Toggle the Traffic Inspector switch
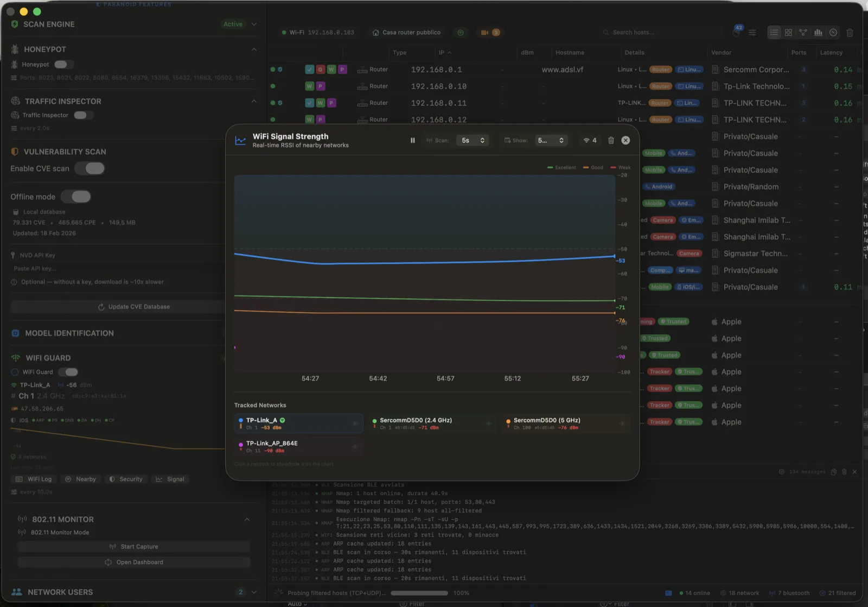The height and width of the screenshot is (607, 868). [x=83, y=115]
